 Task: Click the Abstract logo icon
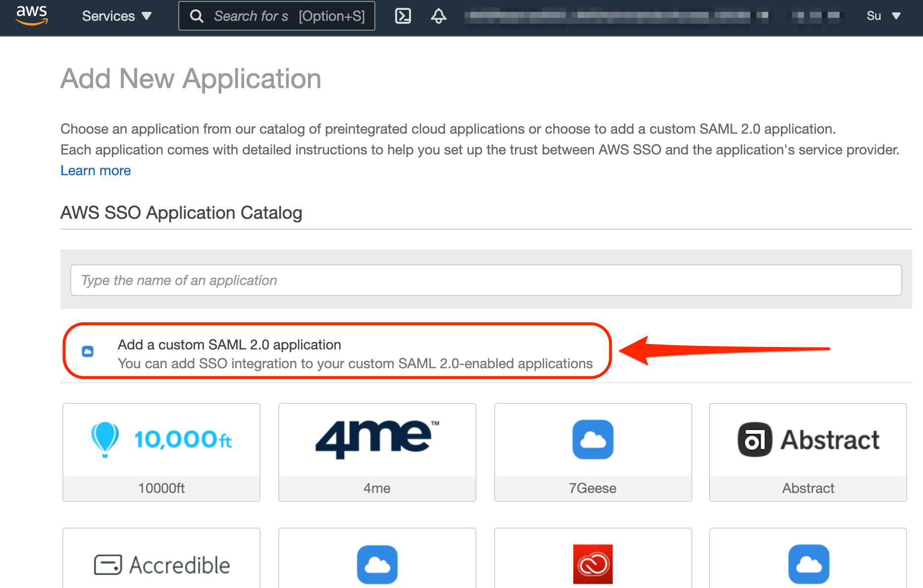(x=755, y=440)
